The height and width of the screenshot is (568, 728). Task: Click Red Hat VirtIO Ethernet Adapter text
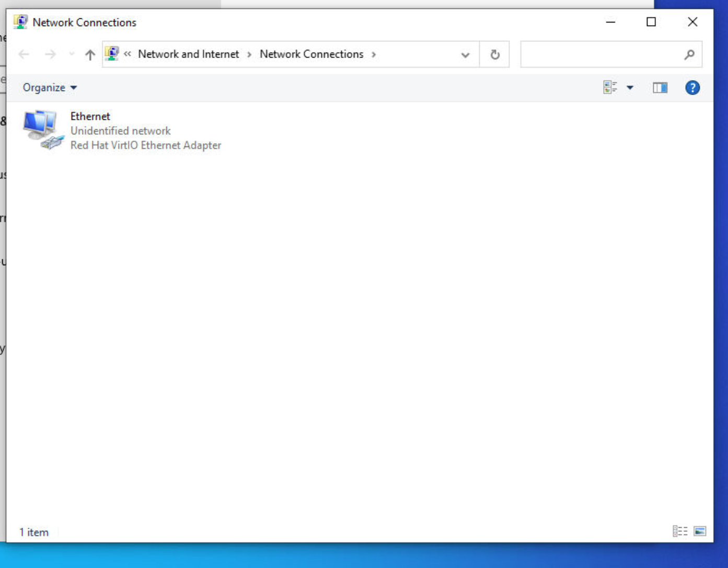146,145
